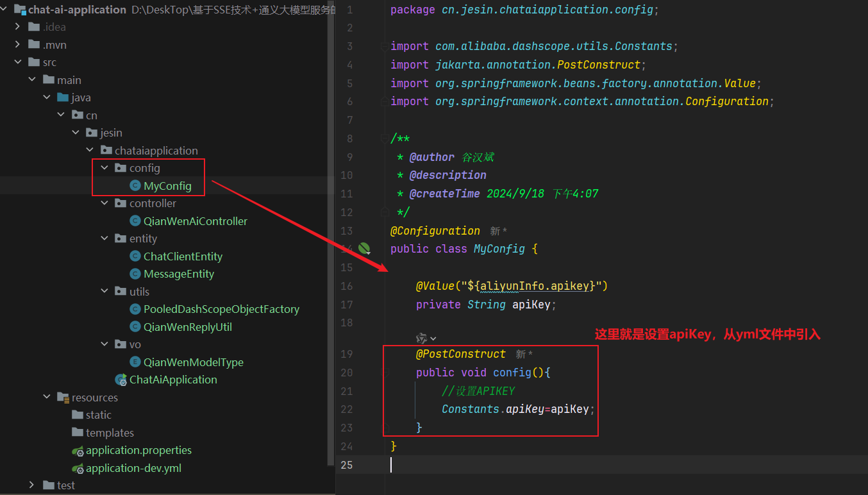Collapse the src folder
The width and height of the screenshot is (868, 495).
(18, 62)
